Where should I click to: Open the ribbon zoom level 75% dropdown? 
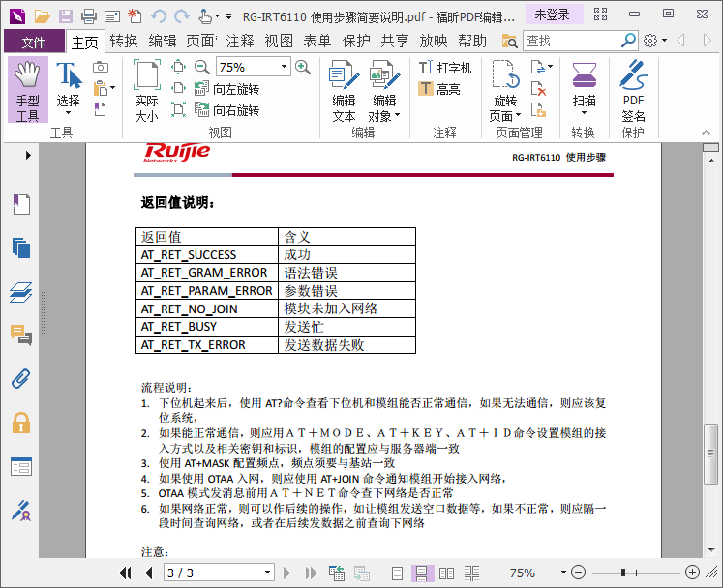284,67
